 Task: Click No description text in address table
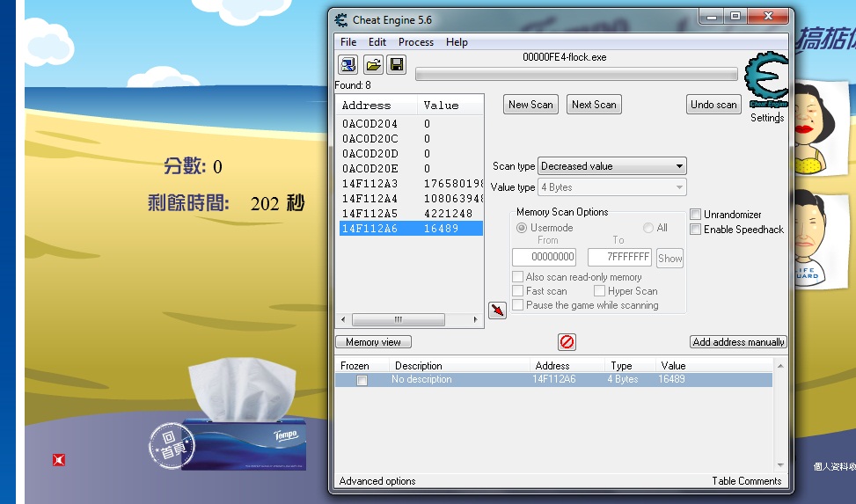[x=421, y=379]
